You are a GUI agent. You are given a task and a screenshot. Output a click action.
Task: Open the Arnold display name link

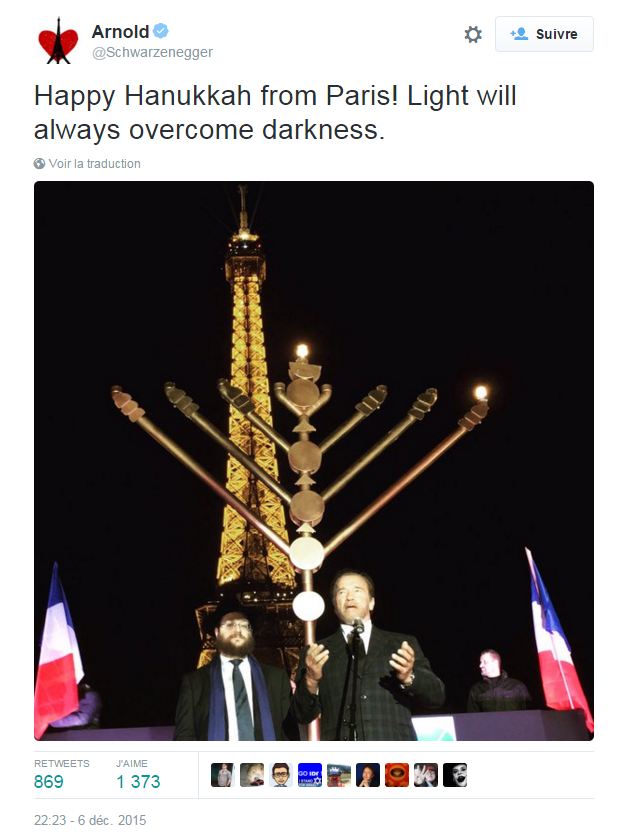click(x=120, y=32)
